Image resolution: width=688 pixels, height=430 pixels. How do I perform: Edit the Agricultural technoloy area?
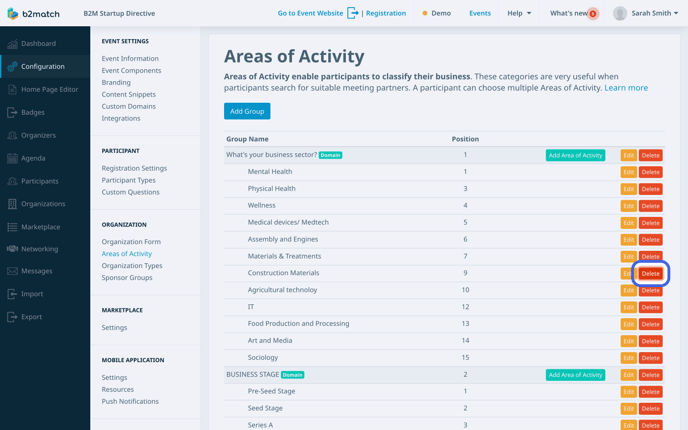coord(628,290)
